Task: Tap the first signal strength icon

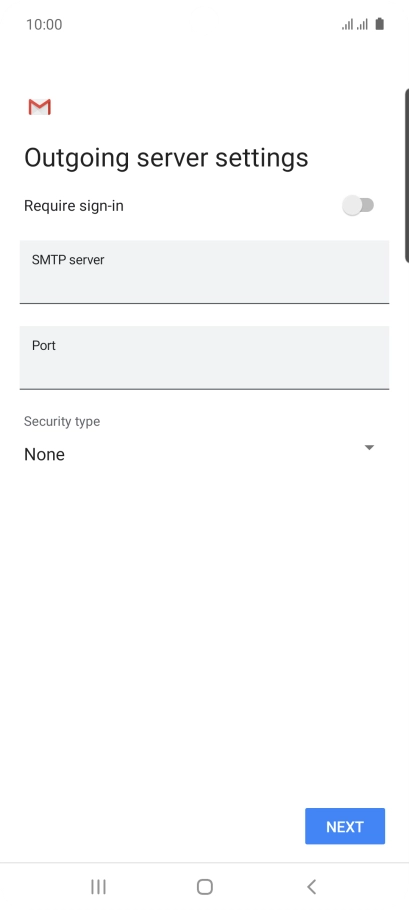Action: point(348,24)
